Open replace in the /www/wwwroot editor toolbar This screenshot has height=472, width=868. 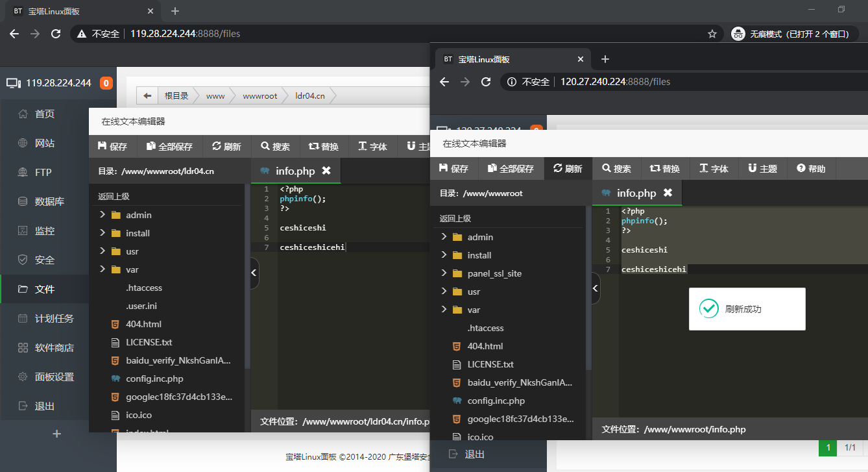665,169
